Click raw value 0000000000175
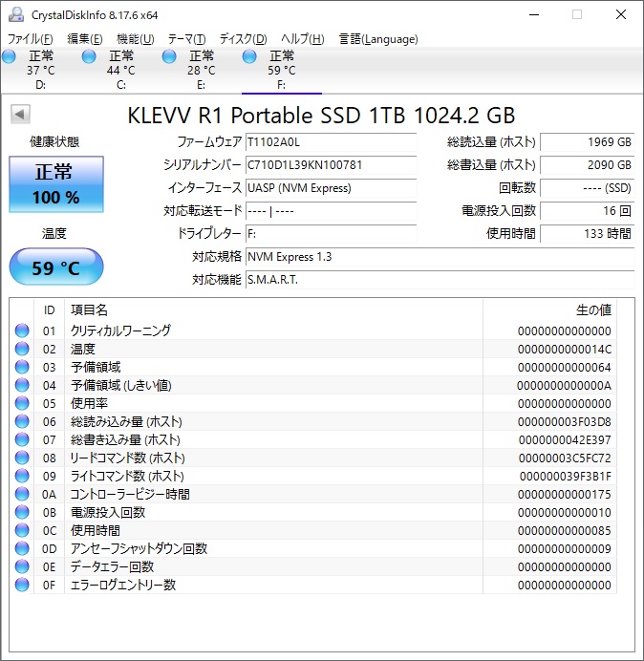Viewport: 644px width, 661px height. (x=565, y=495)
